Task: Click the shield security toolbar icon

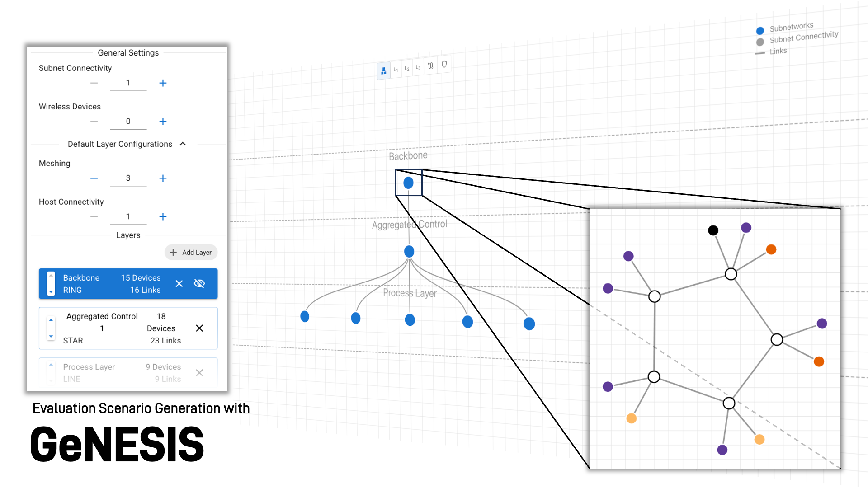Action: [x=444, y=65]
